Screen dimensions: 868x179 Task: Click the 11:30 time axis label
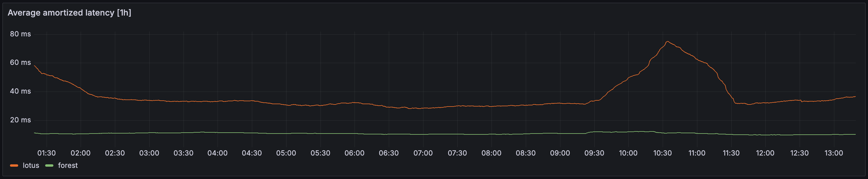[x=731, y=153]
